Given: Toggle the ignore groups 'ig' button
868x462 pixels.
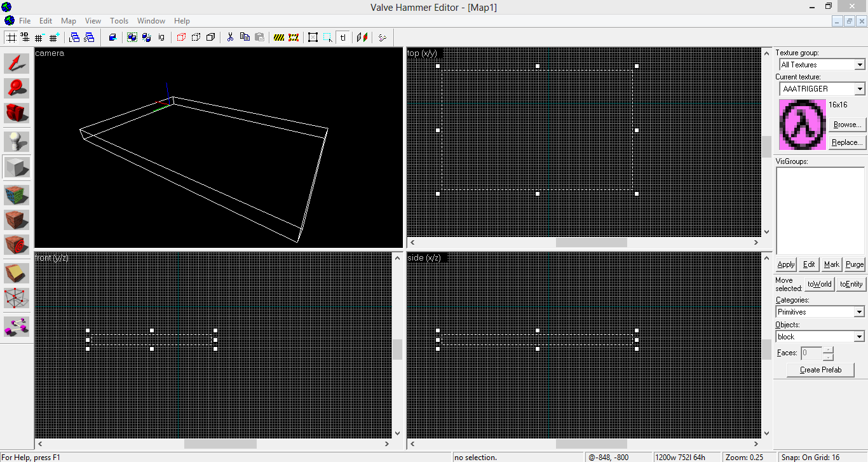Looking at the screenshot, I should click(x=161, y=37).
